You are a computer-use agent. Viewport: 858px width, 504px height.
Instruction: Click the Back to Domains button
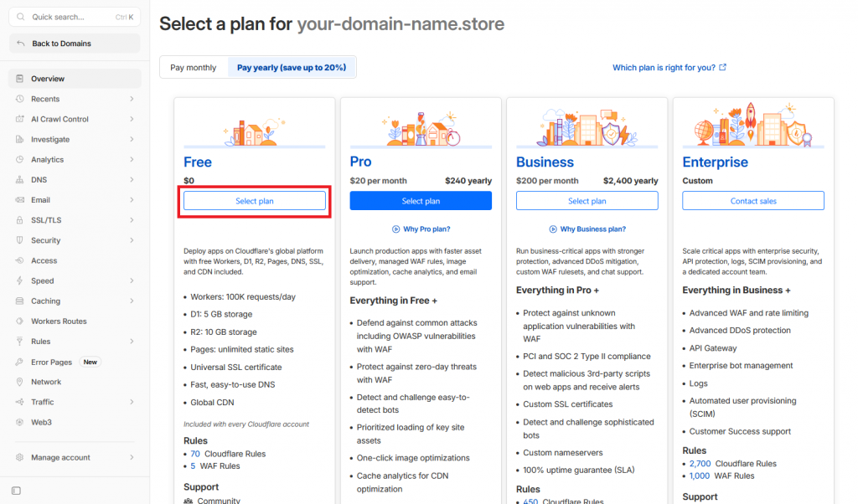coord(75,44)
